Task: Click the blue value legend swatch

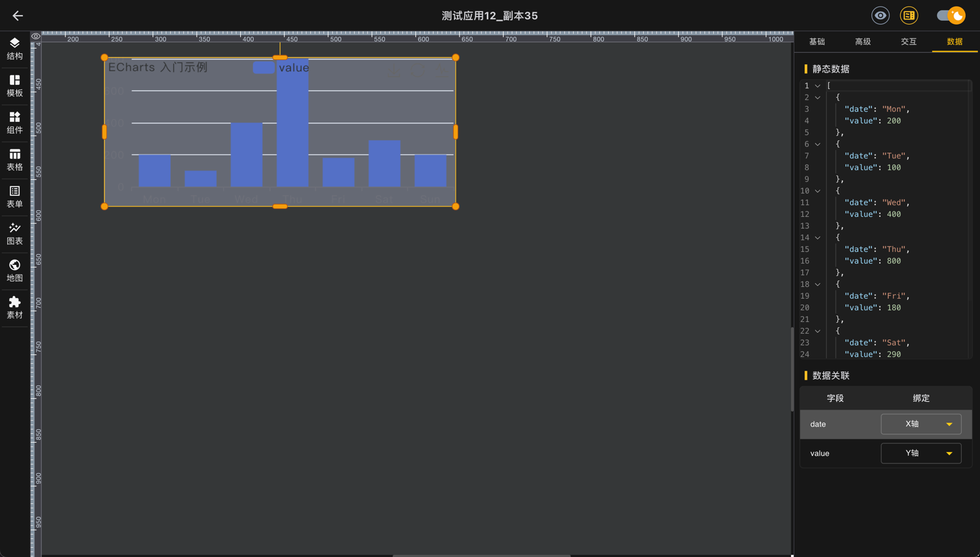Action: tap(263, 68)
